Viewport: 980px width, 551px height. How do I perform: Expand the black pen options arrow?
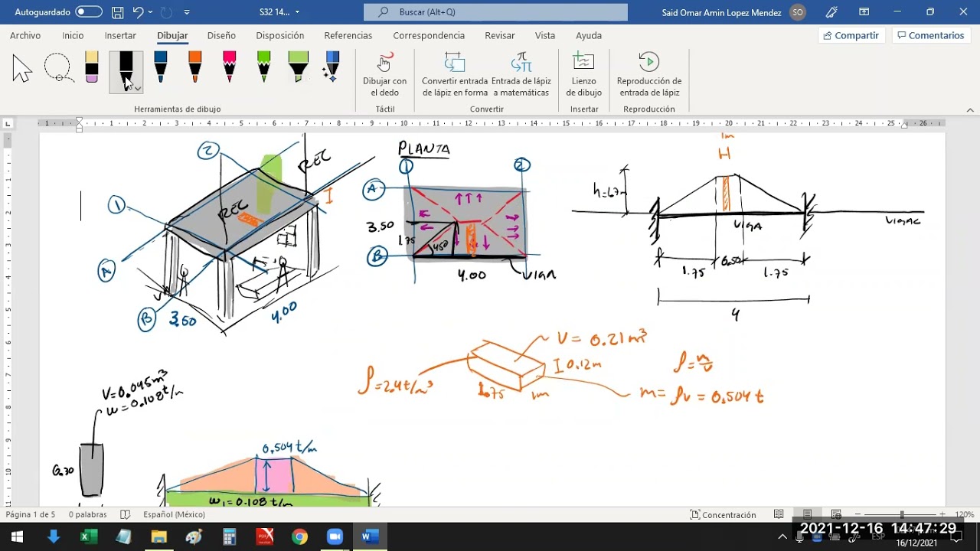(x=138, y=87)
